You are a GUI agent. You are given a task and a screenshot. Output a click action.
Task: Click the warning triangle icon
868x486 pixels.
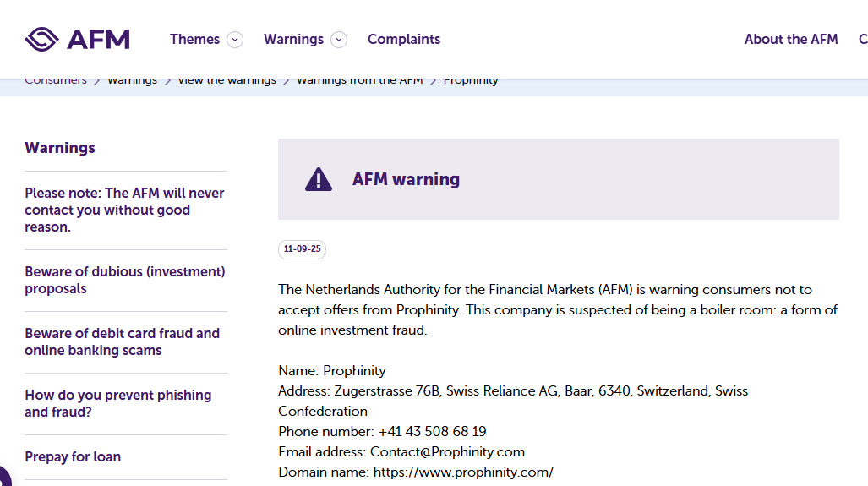click(x=319, y=179)
